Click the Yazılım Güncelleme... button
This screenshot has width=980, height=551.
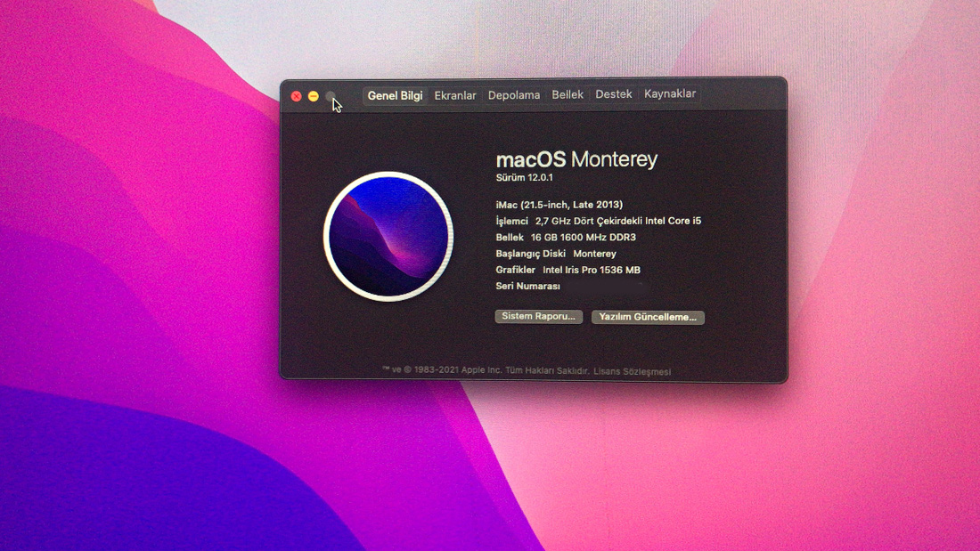[648, 317]
